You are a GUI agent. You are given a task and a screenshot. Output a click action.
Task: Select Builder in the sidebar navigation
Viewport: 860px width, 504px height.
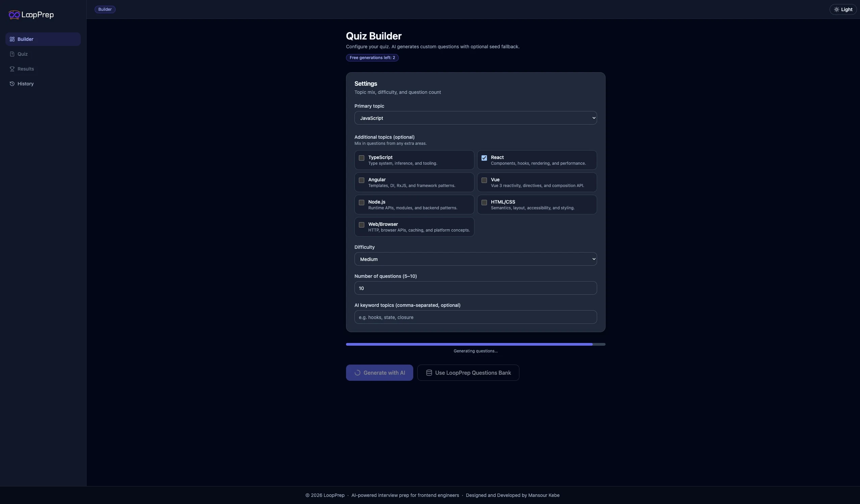pos(43,39)
